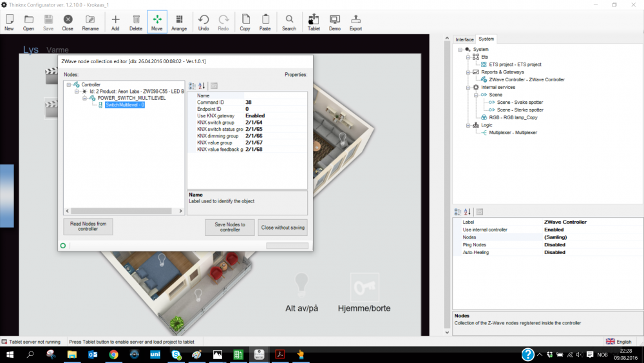The width and height of the screenshot is (644, 363).
Task: Select the Move tool in toolbar
Action: pos(156,22)
